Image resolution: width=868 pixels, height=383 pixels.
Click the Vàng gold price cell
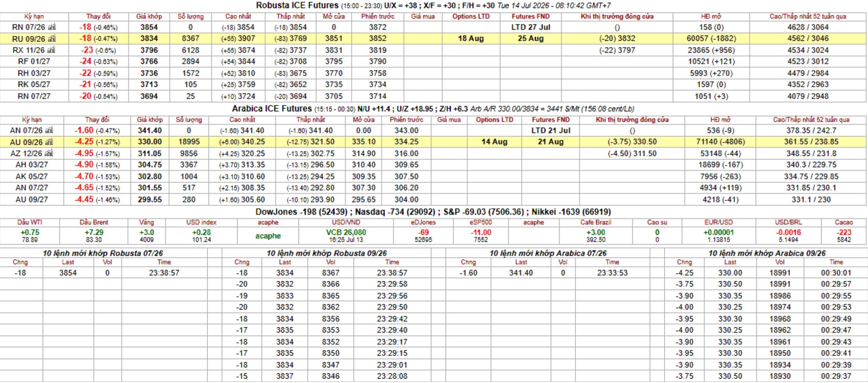click(147, 235)
